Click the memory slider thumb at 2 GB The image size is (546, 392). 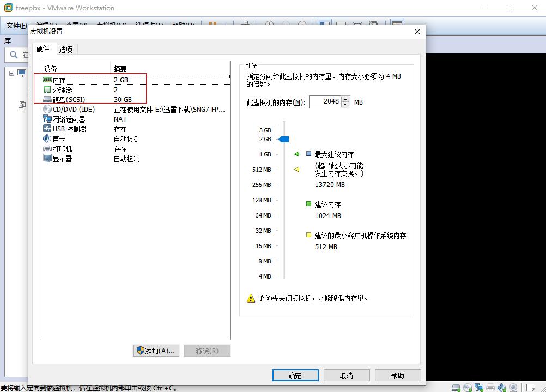pos(284,140)
